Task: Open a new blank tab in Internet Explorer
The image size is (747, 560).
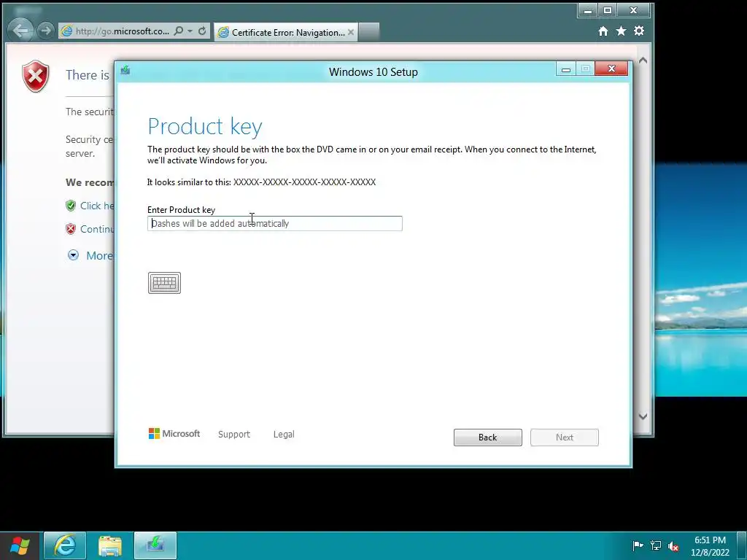Action: 369,32
